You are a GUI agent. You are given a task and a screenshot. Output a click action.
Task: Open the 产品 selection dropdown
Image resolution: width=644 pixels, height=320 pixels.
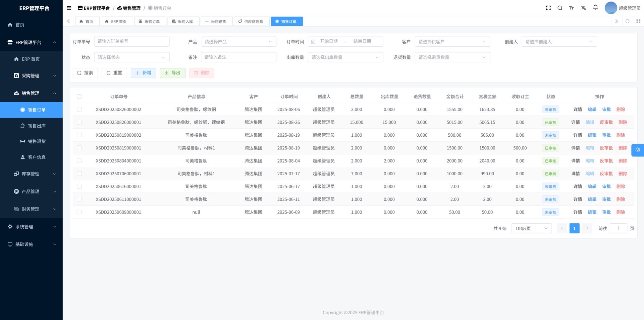[x=238, y=42]
